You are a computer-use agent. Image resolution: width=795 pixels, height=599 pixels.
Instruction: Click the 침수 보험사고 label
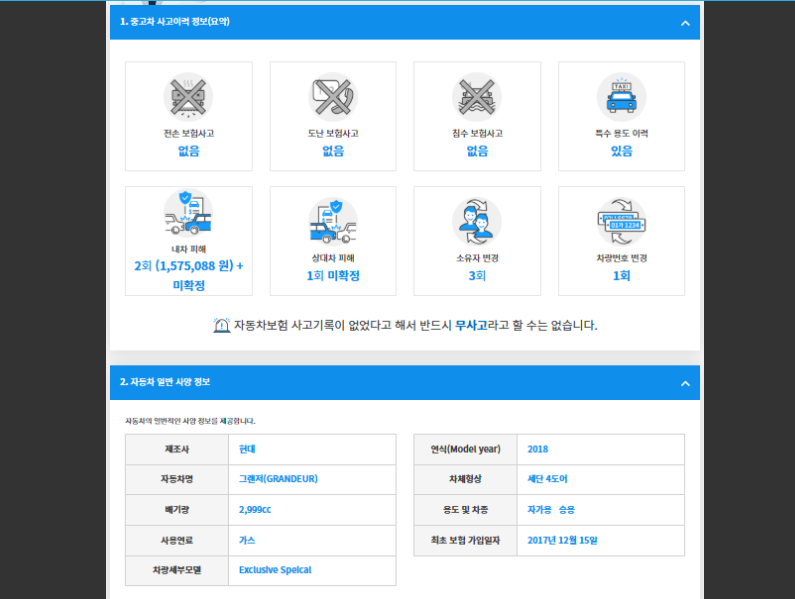[477, 133]
